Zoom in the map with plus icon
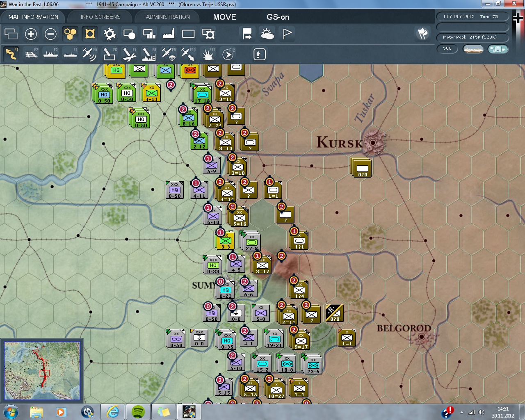525x420 pixels. [x=31, y=34]
